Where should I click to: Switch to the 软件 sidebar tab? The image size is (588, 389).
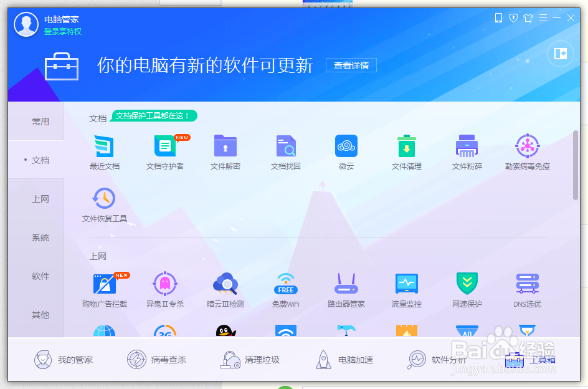coord(36,276)
